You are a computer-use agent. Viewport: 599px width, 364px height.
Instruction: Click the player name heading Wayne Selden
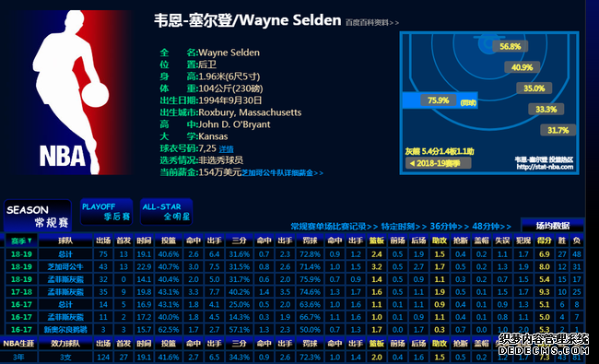(x=248, y=20)
